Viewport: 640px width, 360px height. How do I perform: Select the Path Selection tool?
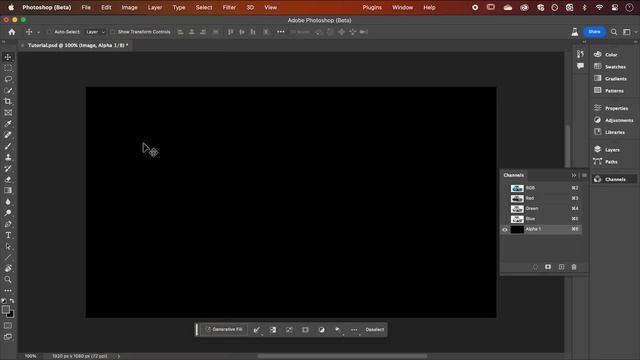8,246
